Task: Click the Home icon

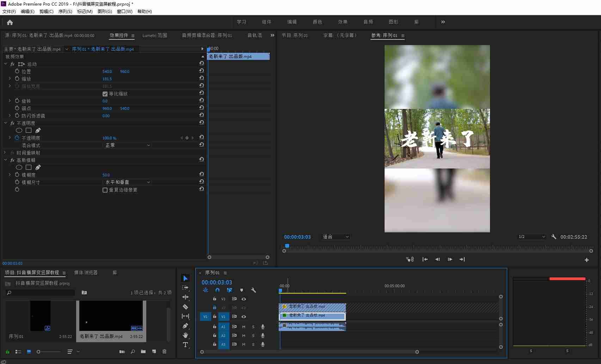Action: pos(10,22)
